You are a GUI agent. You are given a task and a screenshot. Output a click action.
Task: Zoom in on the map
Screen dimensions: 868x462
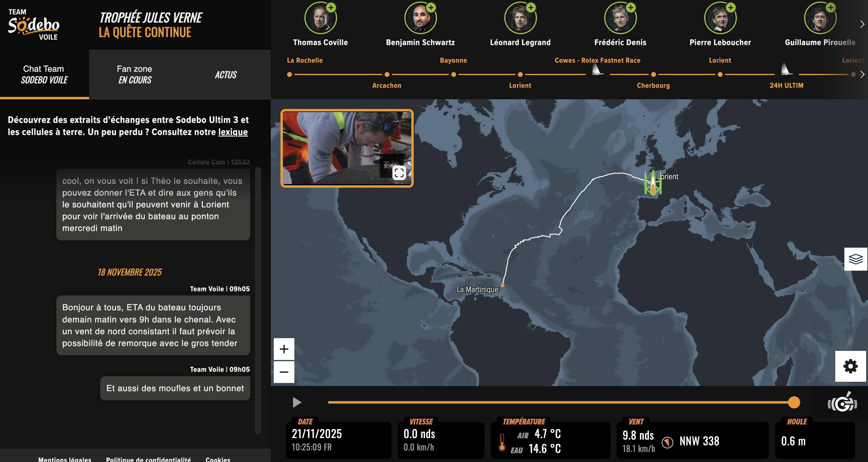point(284,349)
